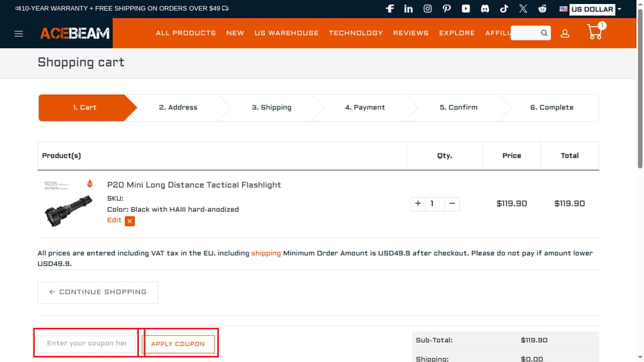This screenshot has height=362, width=644.
Task: Click the Acebeam logo
Action: point(74,34)
